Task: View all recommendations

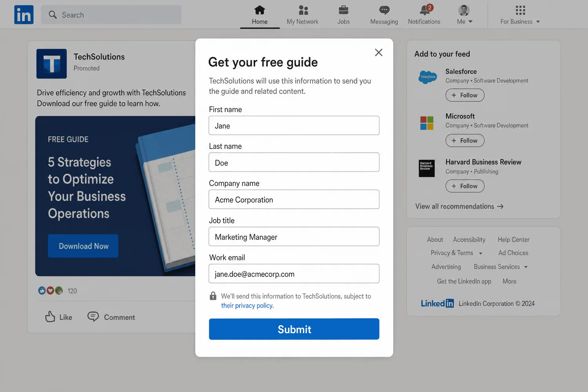Action: point(459,207)
